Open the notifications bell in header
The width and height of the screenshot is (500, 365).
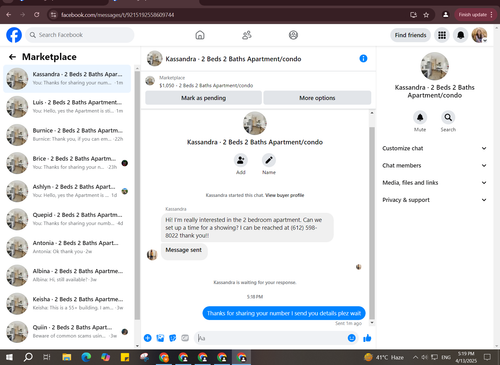(461, 35)
